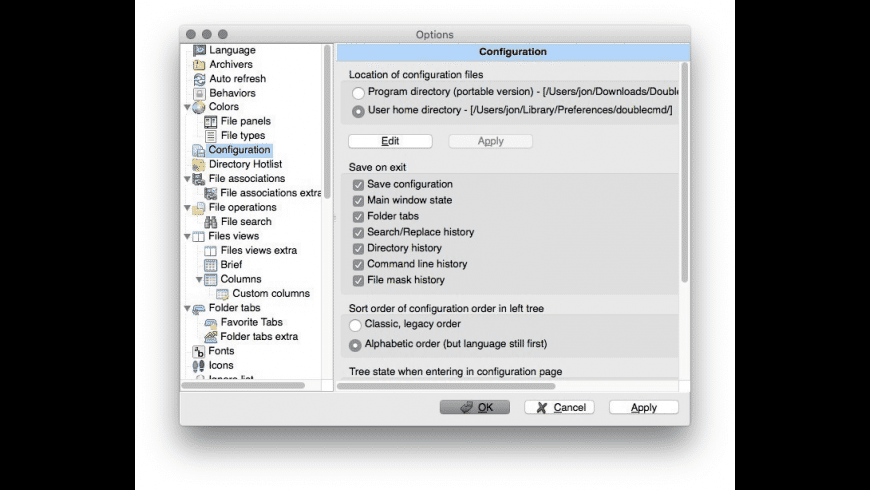Uncheck Main window state
Screen dimensions: 870x490
[x=358, y=201]
